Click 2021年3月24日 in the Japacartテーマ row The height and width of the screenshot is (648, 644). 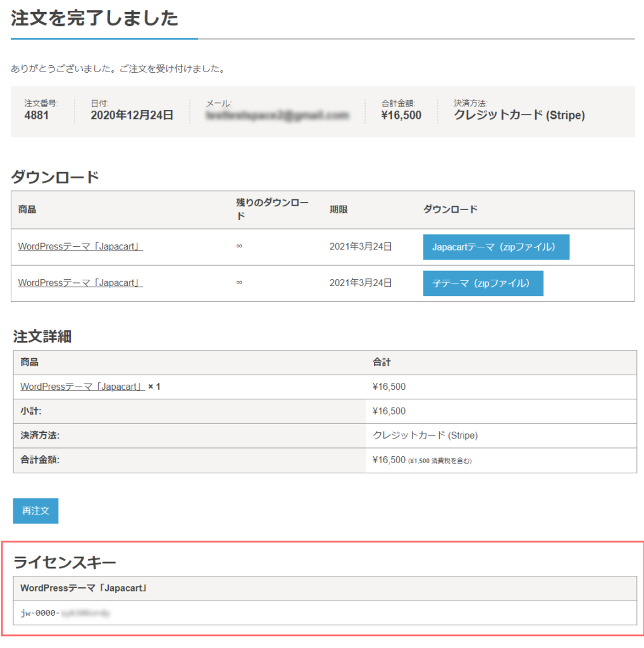[x=361, y=247]
